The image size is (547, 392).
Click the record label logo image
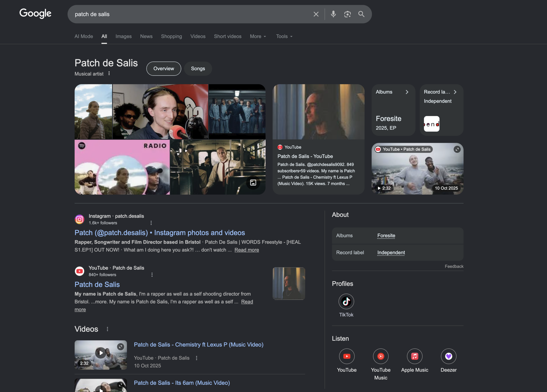coord(431,124)
